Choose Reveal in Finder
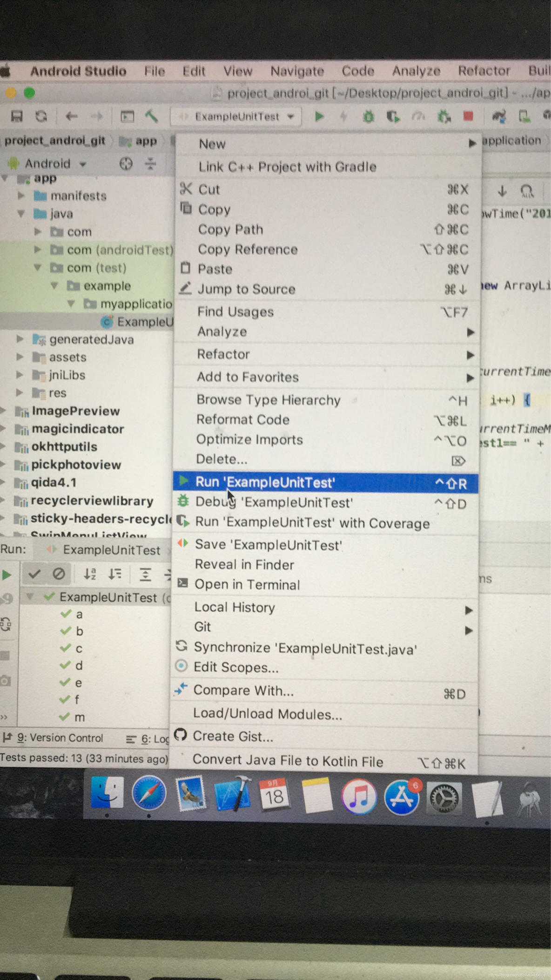This screenshot has height=980, width=551. click(325, 565)
